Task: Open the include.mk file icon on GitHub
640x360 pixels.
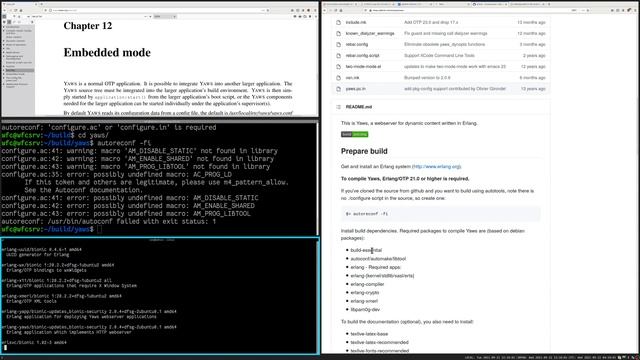Action: pos(338,22)
